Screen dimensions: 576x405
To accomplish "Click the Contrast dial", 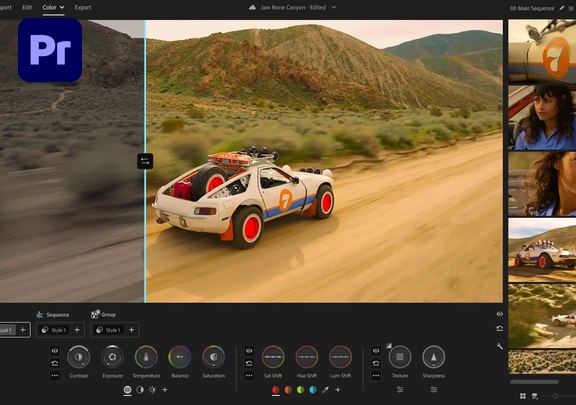I will click(79, 357).
